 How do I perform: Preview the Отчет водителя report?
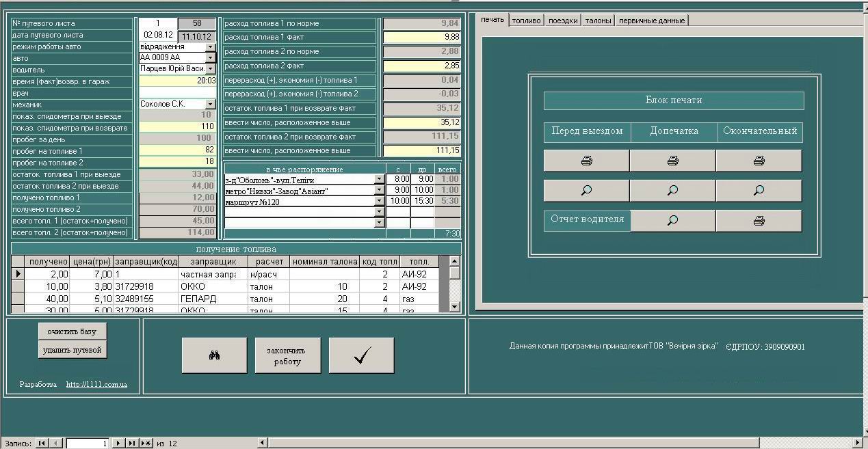(x=672, y=221)
